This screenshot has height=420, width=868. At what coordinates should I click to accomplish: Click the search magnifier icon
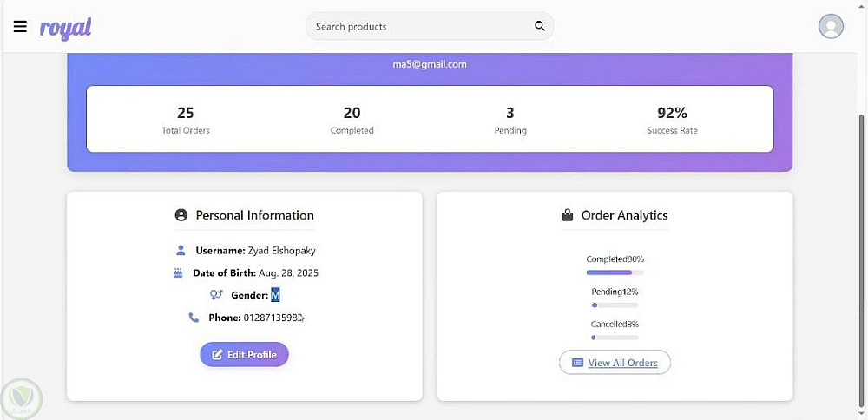pos(540,26)
